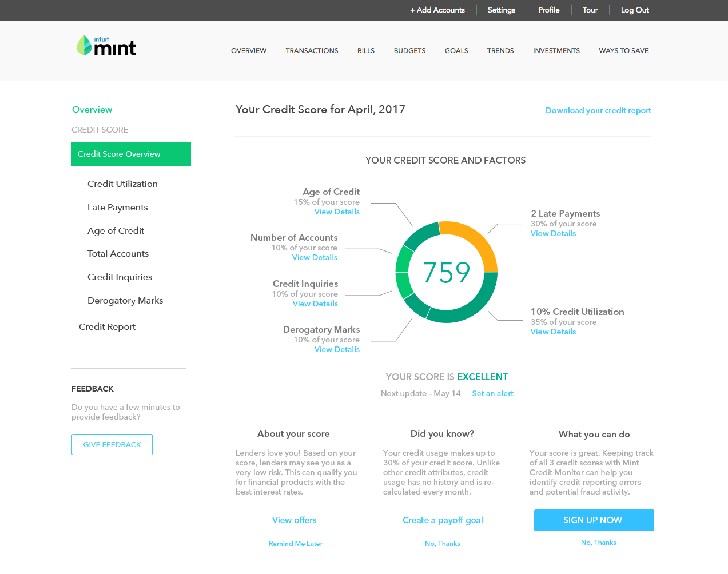
Task: View Details for Number of Accounts
Action: pyautogui.click(x=315, y=258)
